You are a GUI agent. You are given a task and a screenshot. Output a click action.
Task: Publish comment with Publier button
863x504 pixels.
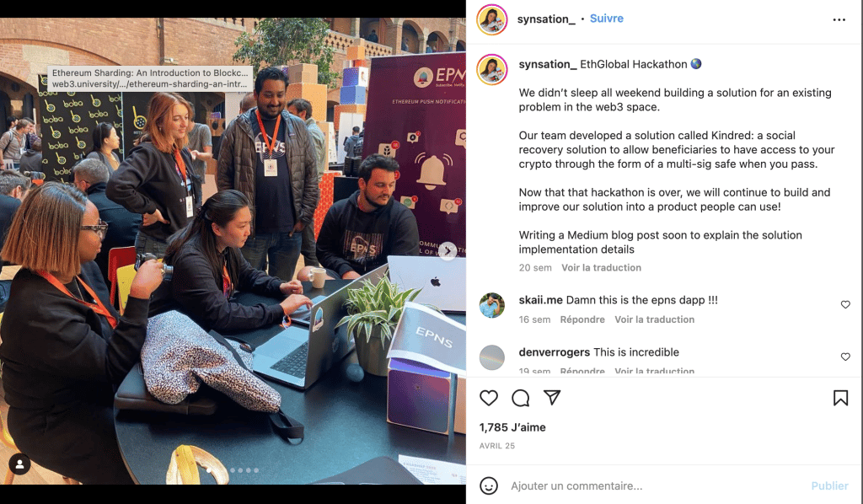[829, 485]
